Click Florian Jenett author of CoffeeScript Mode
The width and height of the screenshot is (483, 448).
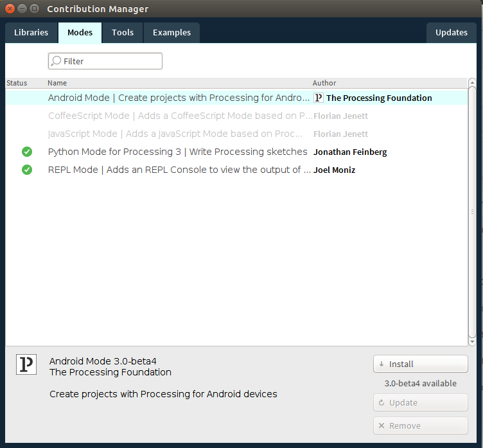coord(340,116)
